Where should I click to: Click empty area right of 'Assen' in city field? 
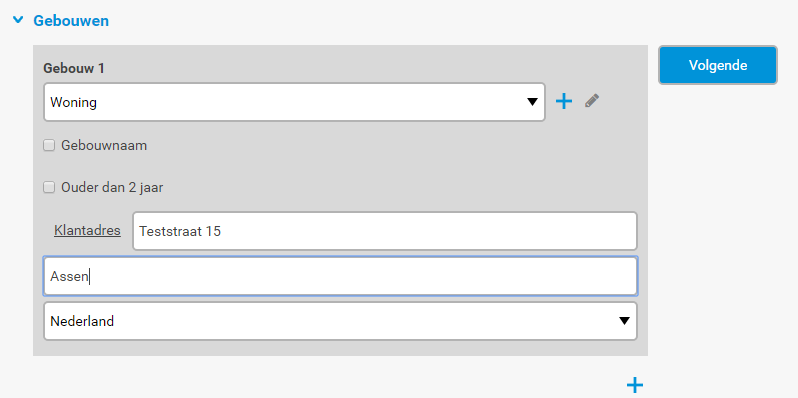tap(361, 276)
